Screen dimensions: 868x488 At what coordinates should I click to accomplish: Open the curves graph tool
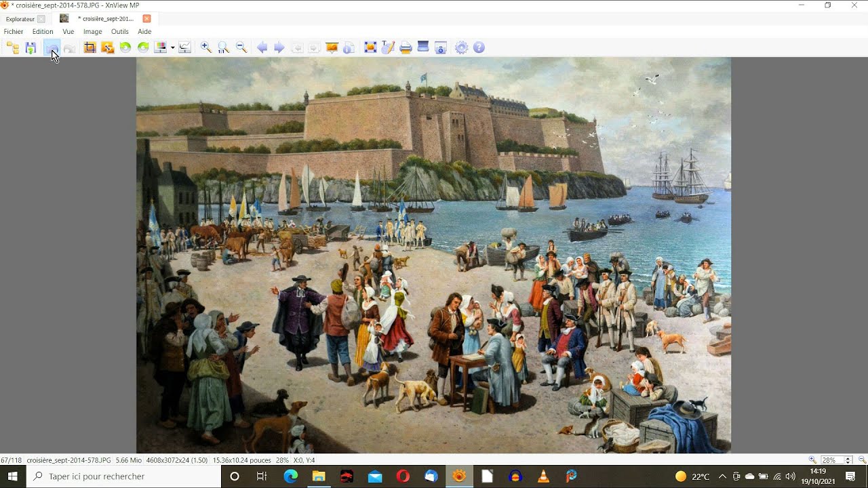(184, 47)
